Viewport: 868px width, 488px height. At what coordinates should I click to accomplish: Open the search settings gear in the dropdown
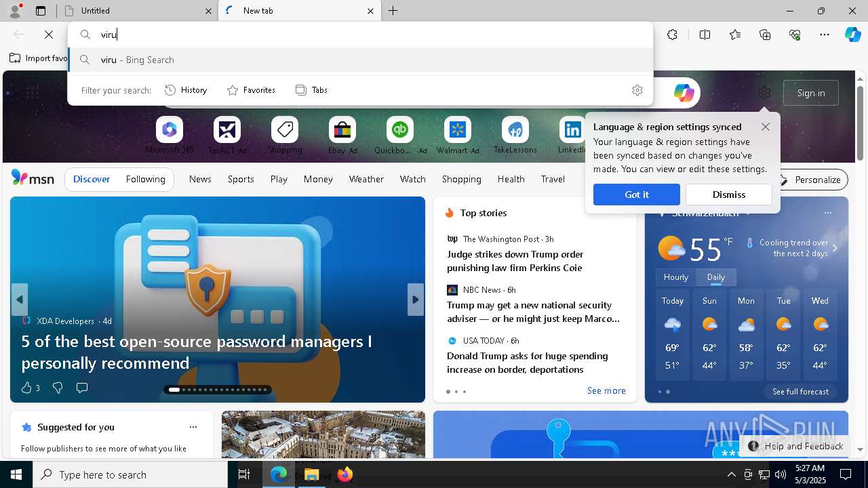pyautogui.click(x=637, y=90)
